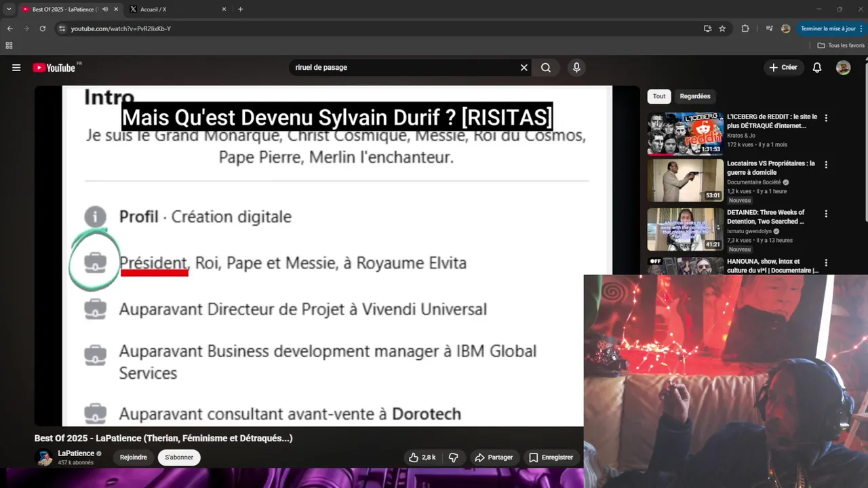Clear the search box with the X icon
Screen dimensions: 868x488
524,68
